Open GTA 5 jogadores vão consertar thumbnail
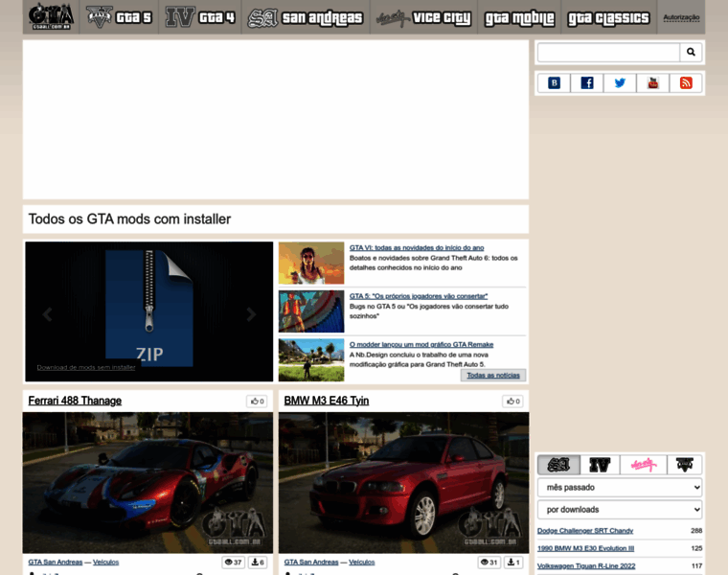This screenshot has width=728, height=575. (311, 311)
